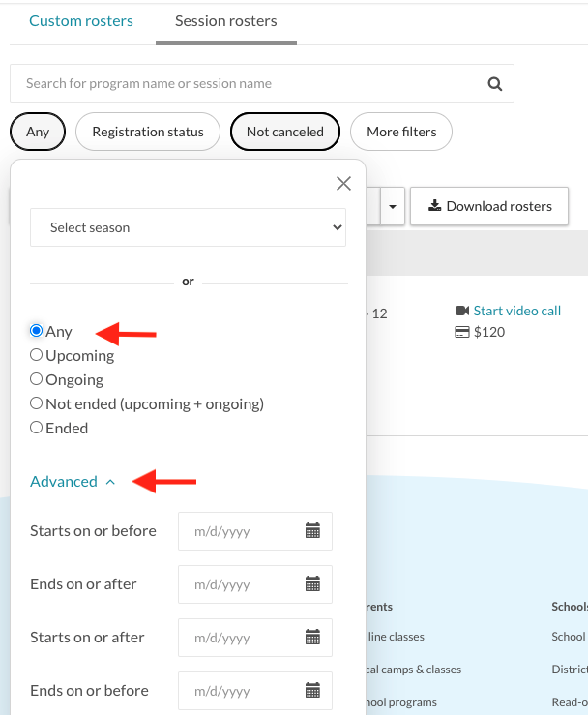Viewport: 588px width, 715px height.
Task: Choose the Ongoing radio option
Action: 37,379
